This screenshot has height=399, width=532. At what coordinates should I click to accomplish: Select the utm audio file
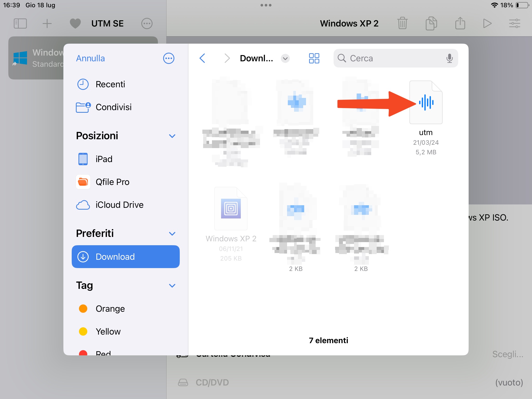426,102
